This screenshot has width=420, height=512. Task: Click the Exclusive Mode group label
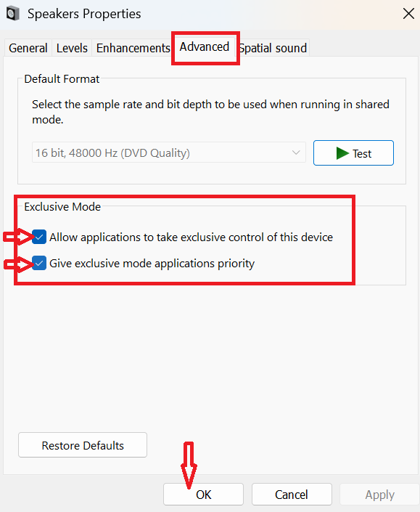pyautogui.click(x=62, y=207)
